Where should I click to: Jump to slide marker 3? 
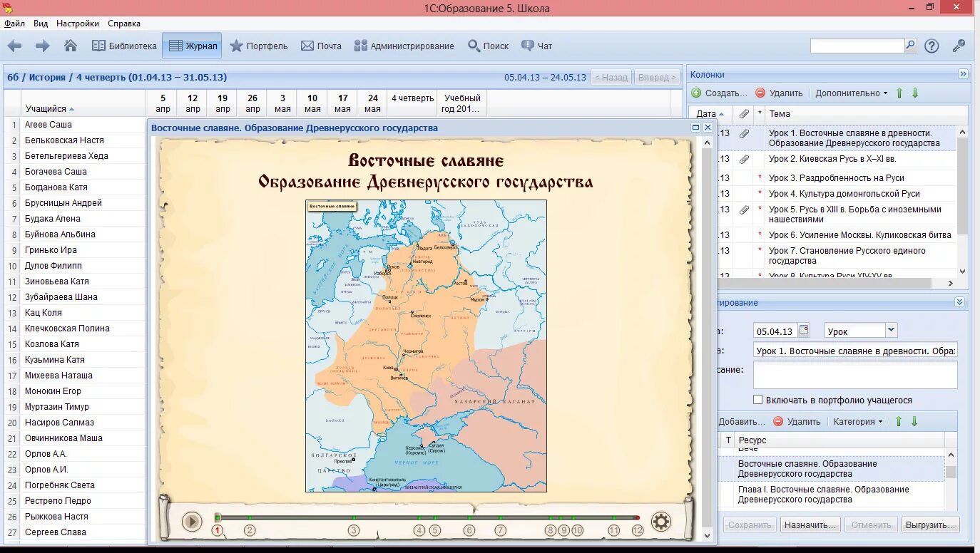pos(353,530)
